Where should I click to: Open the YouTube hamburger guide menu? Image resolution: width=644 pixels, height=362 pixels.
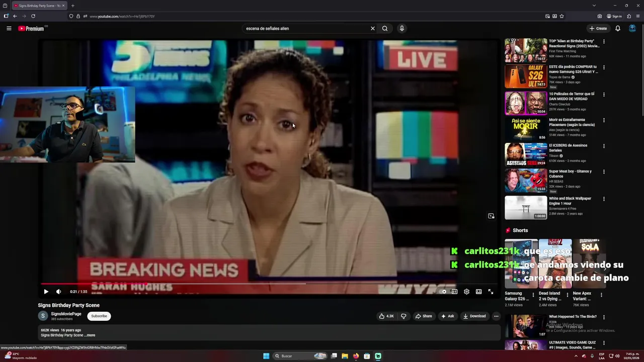pyautogui.click(x=9, y=29)
